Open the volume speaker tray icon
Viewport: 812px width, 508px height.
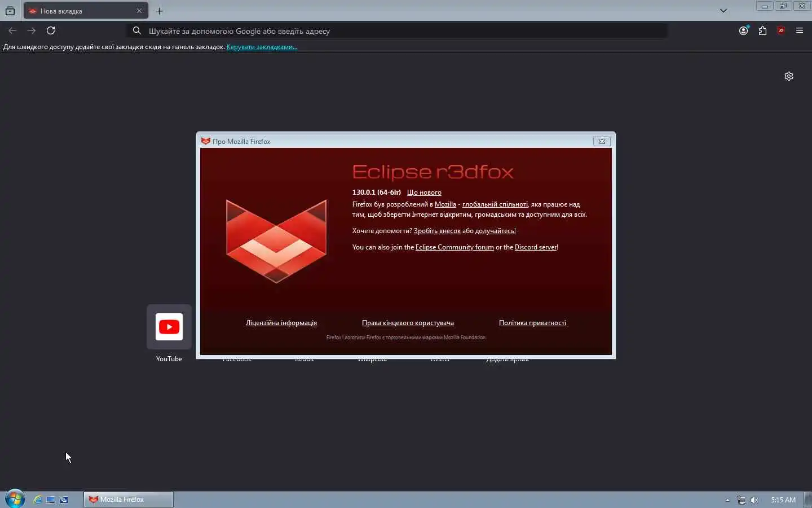click(754, 500)
